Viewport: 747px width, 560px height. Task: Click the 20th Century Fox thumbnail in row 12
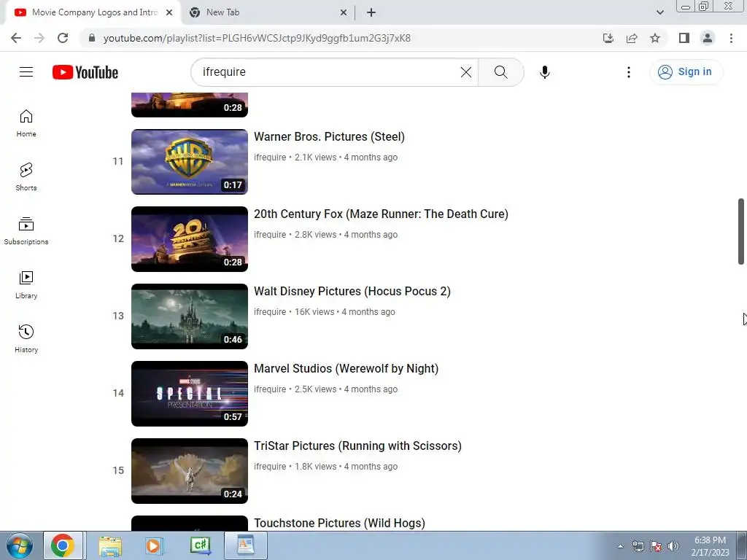coord(190,239)
